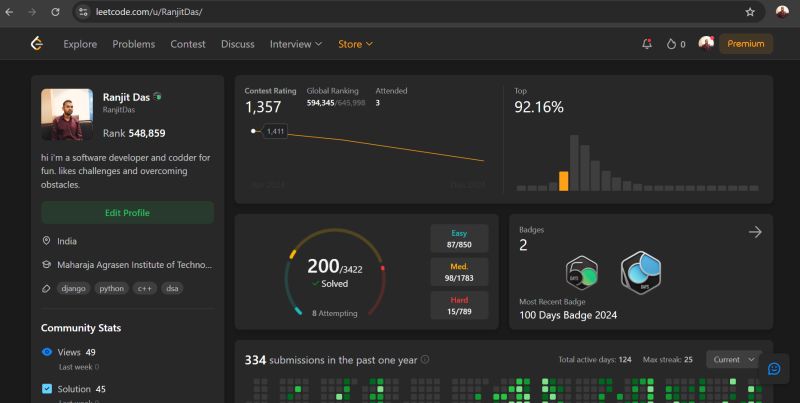Click the green badge next to Ranjit Das
The image size is (800, 403).
pos(158,96)
